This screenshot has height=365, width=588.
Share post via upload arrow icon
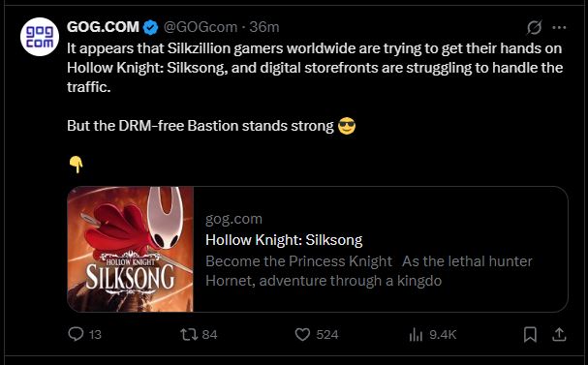point(559,334)
